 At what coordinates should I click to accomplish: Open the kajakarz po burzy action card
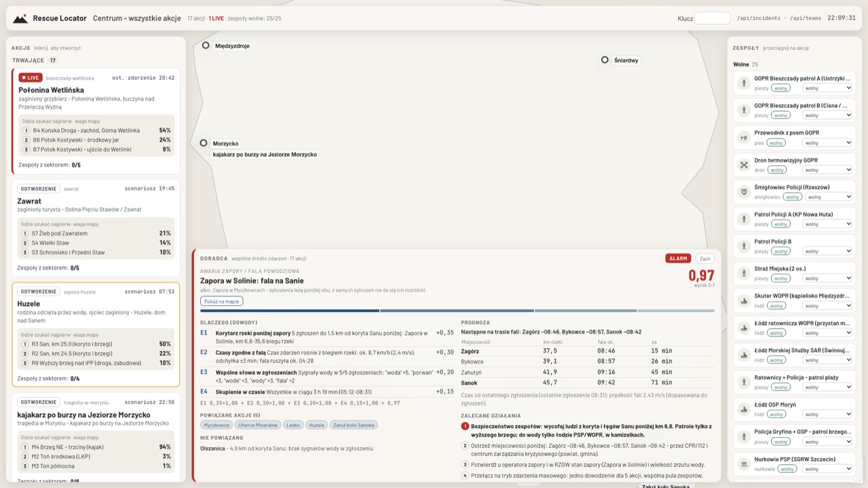point(95,437)
